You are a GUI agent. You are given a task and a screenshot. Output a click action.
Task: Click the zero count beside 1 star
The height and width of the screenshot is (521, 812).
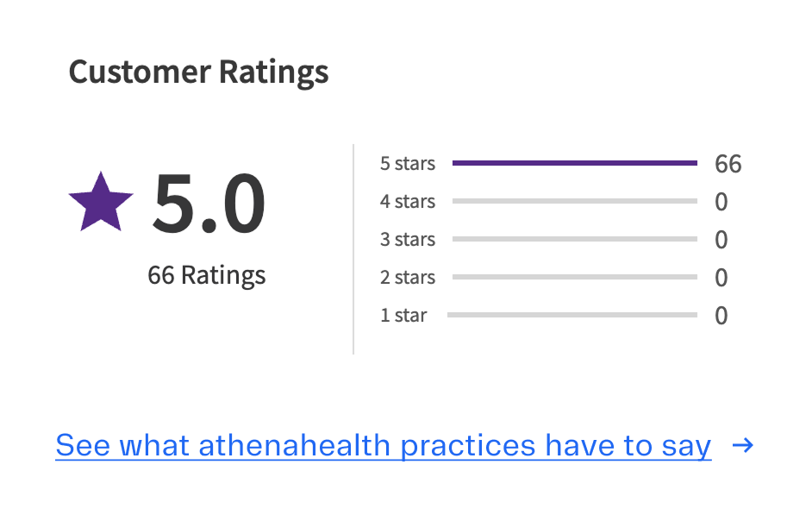[721, 316]
